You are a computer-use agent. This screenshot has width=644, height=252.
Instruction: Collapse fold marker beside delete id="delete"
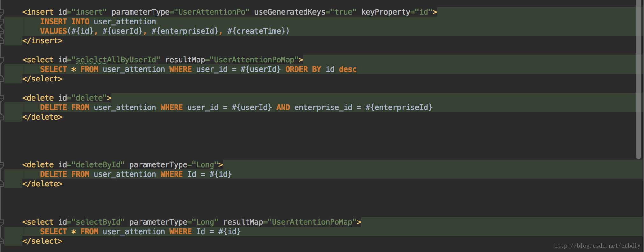coord(2,98)
